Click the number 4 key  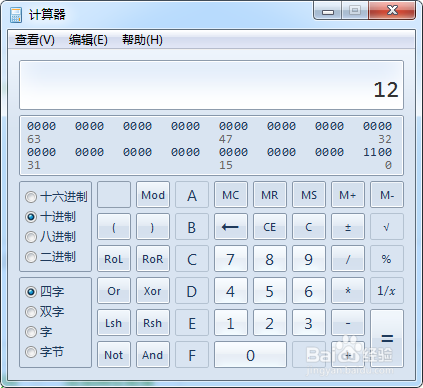pos(231,291)
